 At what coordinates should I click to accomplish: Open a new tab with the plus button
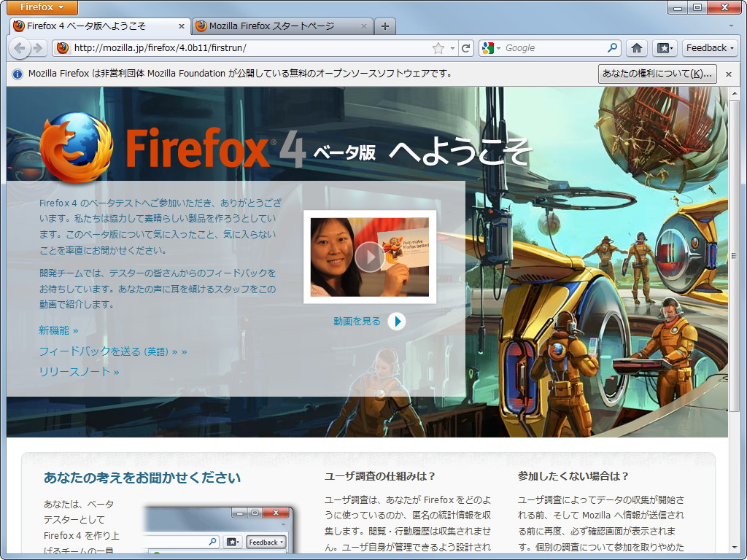pyautogui.click(x=384, y=25)
